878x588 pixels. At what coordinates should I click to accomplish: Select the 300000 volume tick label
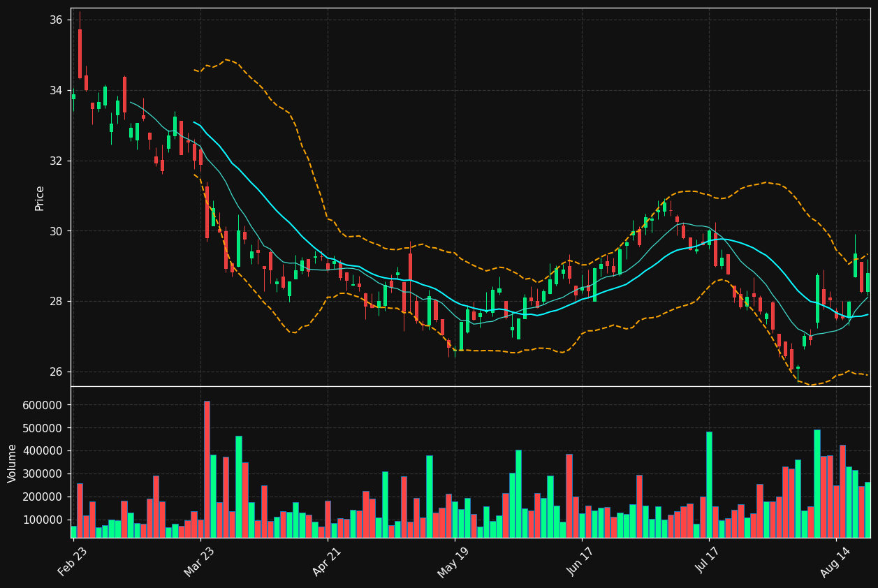pos(43,474)
